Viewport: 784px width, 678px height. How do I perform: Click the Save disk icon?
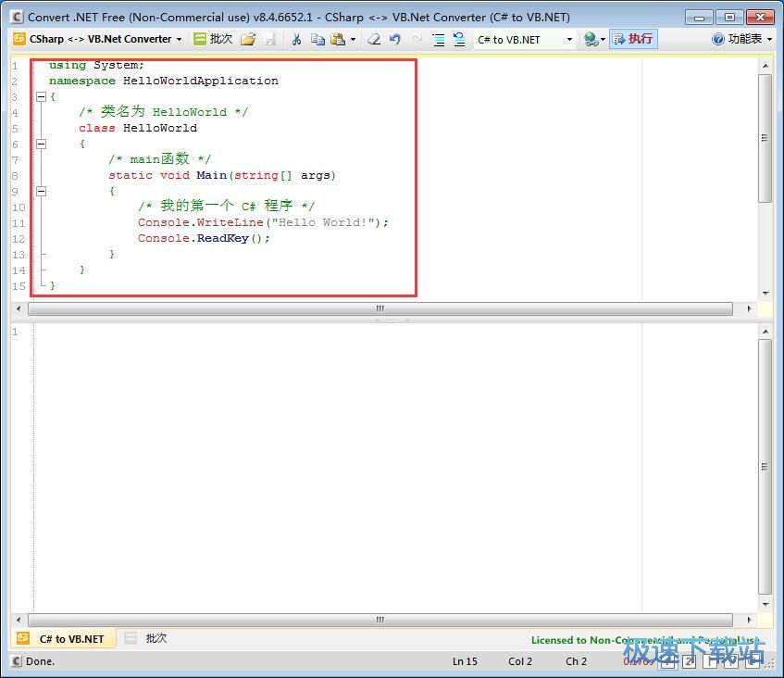click(269, 39)
